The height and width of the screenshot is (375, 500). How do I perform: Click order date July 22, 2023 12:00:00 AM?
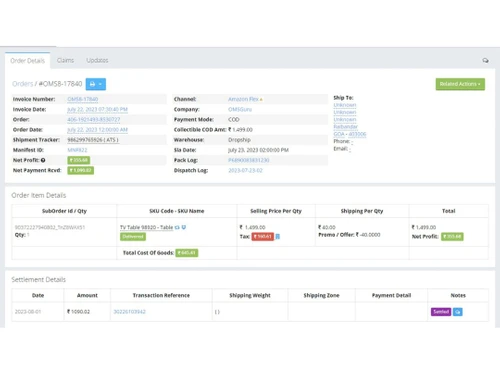point(97,130)
